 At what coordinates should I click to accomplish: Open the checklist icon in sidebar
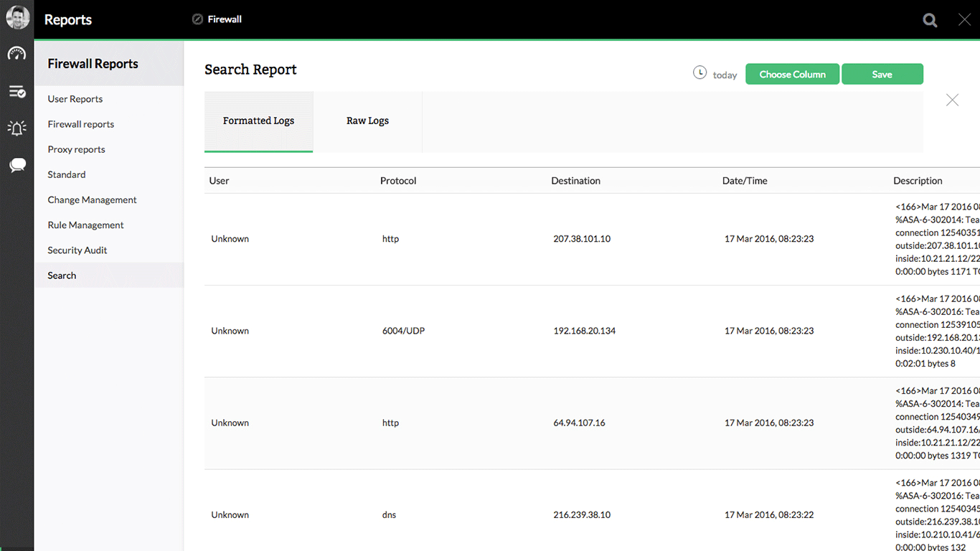(x=17, y=92)
